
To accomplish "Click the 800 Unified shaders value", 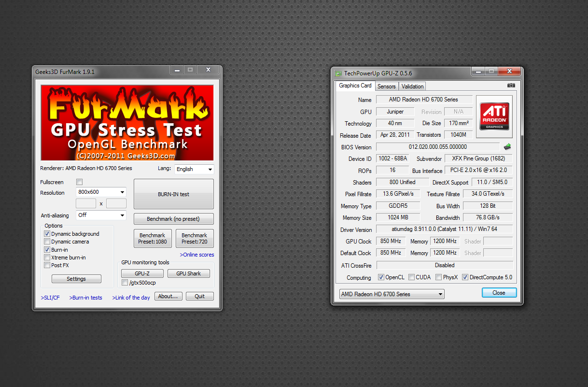I will tap(402, 182).
